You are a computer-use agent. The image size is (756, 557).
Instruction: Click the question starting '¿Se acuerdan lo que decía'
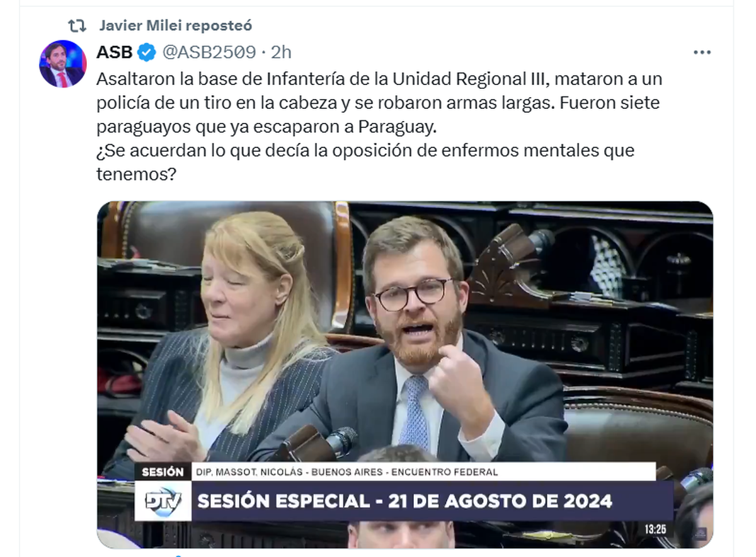pyautogui.click(x=365, y=163)
